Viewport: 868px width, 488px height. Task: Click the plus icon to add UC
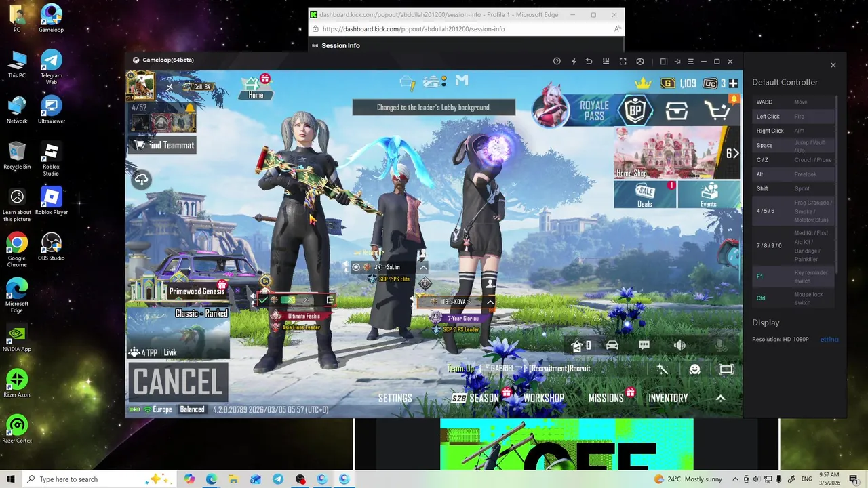(733, 83)
